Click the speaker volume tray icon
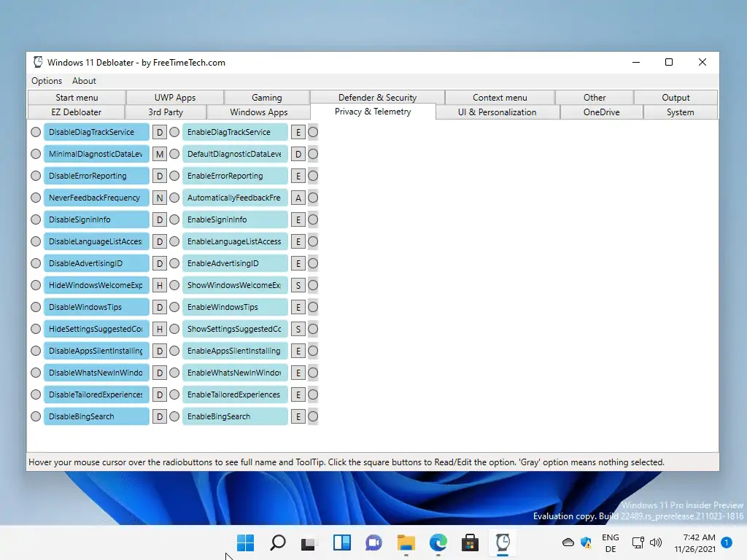 point(655,542)
